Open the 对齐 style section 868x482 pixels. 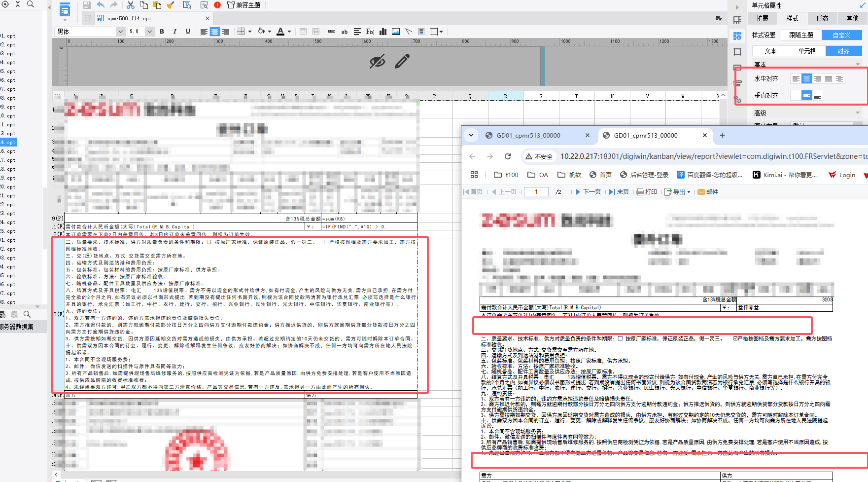tap(843, 51)
